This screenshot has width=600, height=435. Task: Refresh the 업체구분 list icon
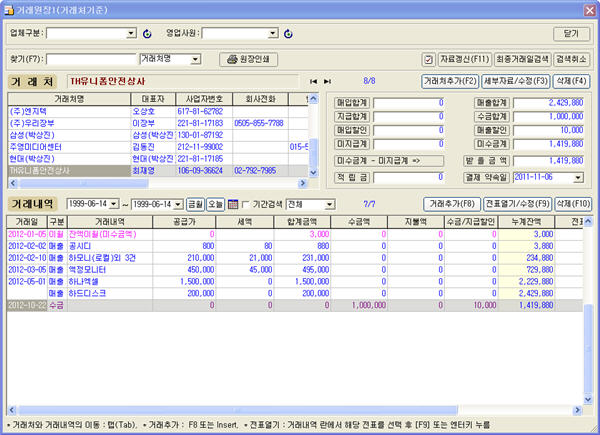(x=147, y=34)
